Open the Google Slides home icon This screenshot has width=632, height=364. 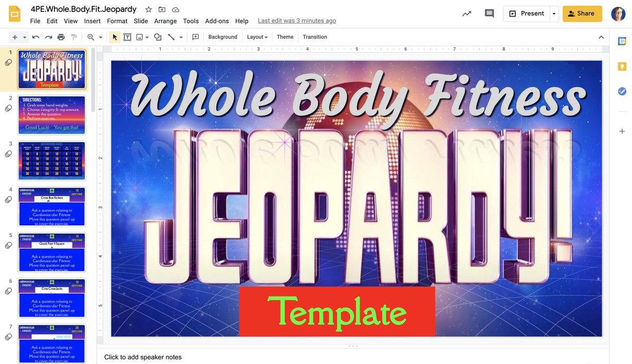pyautogui.click(x=15, y=14)
